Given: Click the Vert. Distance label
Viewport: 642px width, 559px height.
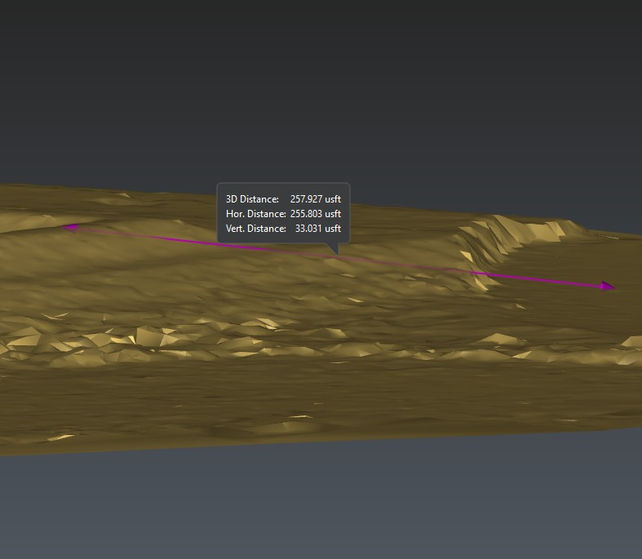Looking at the screenshot, I should (256, 229).
